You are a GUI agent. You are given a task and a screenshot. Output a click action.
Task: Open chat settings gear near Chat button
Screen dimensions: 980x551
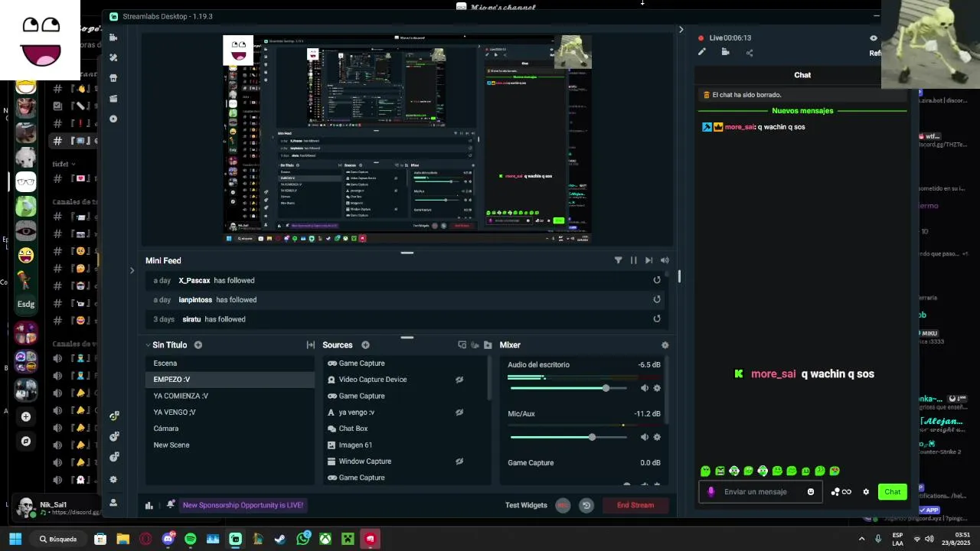pyautogui.click(x=866, y=492)
